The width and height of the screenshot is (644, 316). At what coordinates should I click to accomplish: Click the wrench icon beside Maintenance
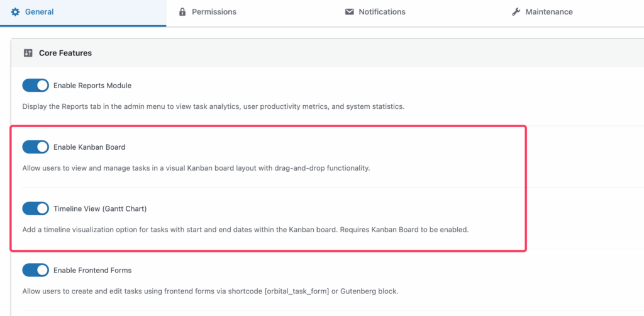click(516, 12)
